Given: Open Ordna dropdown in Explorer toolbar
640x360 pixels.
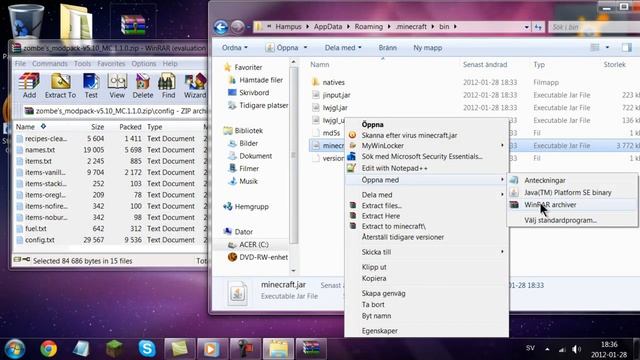Looking at the screenshot, I should (x=235, y=48).
